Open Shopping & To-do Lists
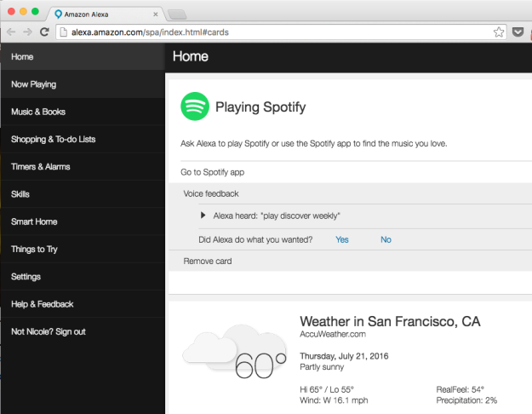Viewport: 532px width, 414px height. pos(83,139)
